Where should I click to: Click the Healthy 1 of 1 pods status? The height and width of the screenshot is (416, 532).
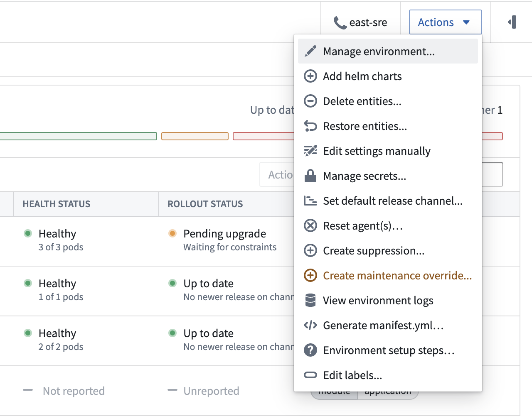pos(54,290)
